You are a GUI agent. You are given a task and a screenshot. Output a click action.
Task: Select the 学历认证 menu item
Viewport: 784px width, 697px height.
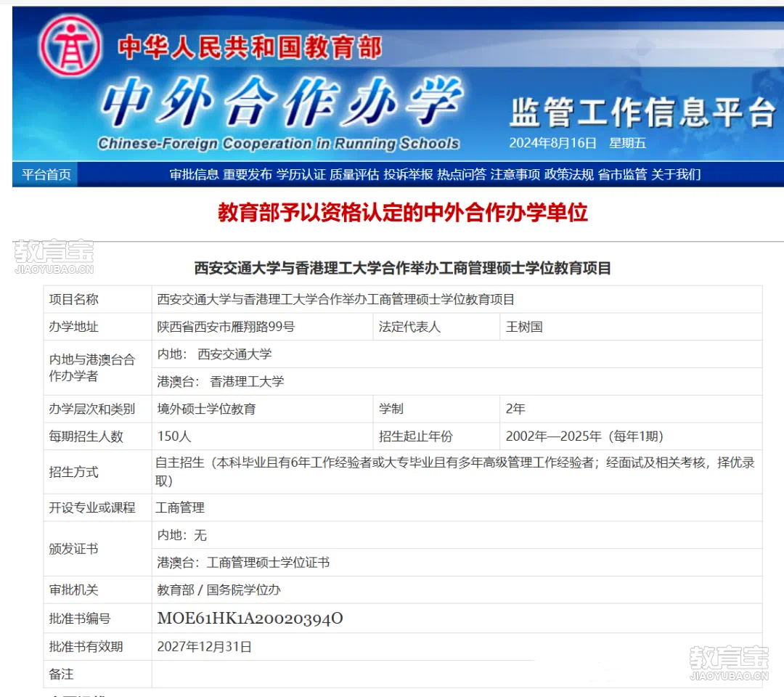pos(301,174)
